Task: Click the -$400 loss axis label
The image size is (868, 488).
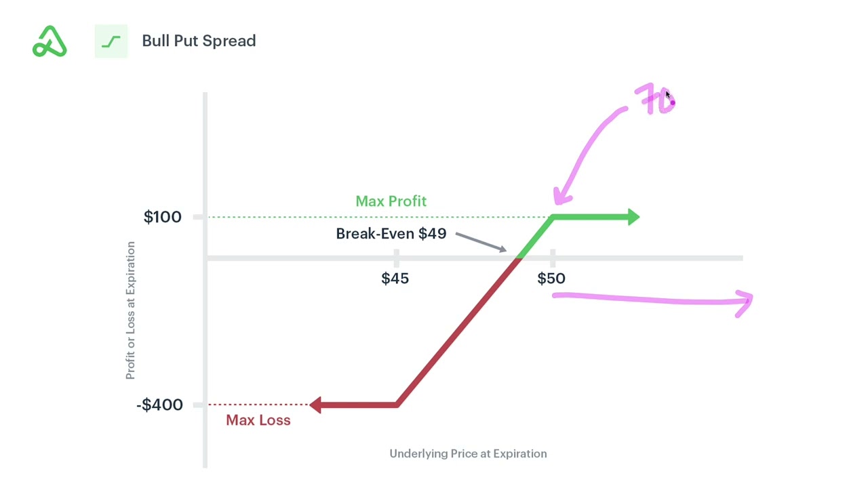Action: coord(160,405)
